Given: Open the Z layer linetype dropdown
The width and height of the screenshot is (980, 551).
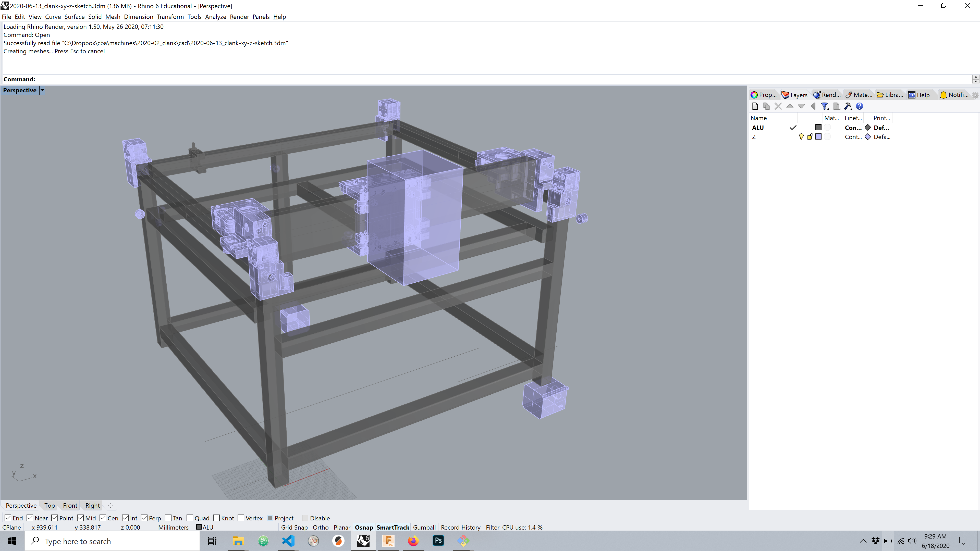Looking at the screenshot, I should 853,137.
